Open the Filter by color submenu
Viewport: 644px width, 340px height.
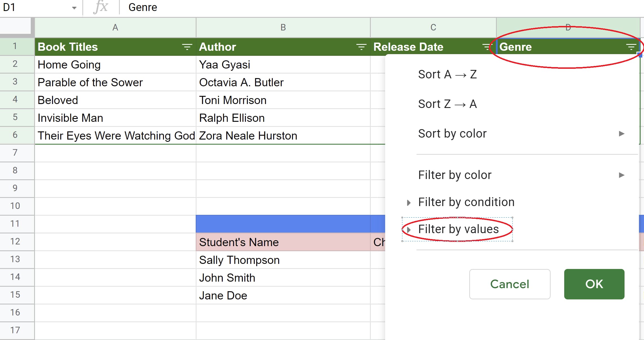621,175
